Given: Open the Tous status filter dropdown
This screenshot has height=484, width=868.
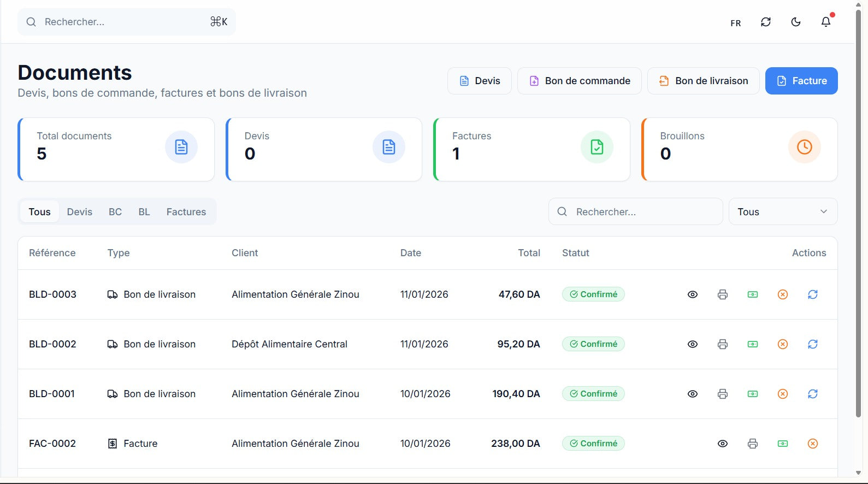Looking at the screenshot, I should click(782, 212).
